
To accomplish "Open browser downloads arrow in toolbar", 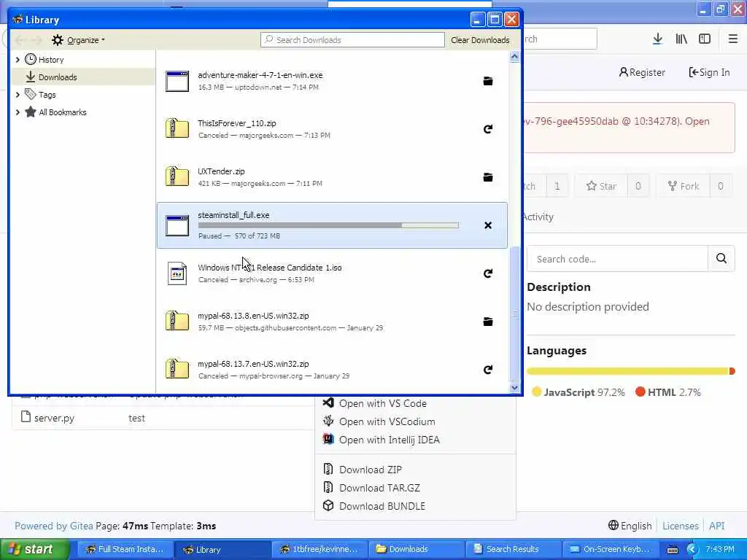I will click(x=657, y=39).
